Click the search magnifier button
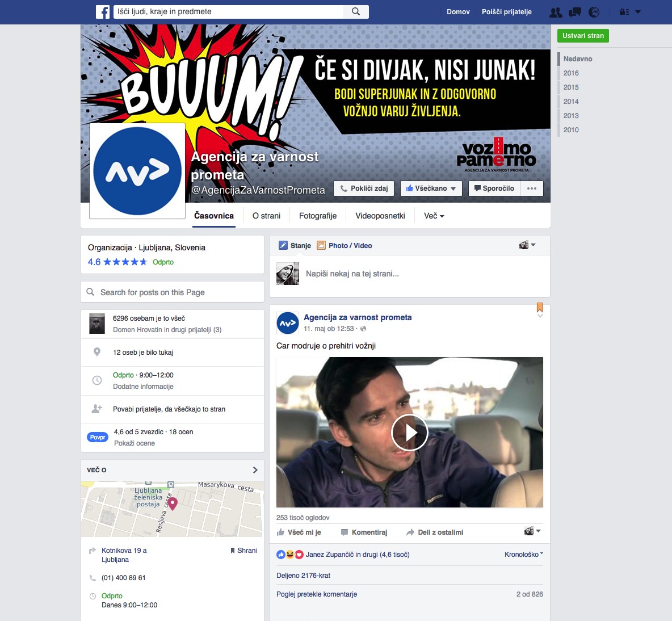Image resolution: width=672 pixels, height=621 pixels. pyautogui.click(x=356, y=12)
